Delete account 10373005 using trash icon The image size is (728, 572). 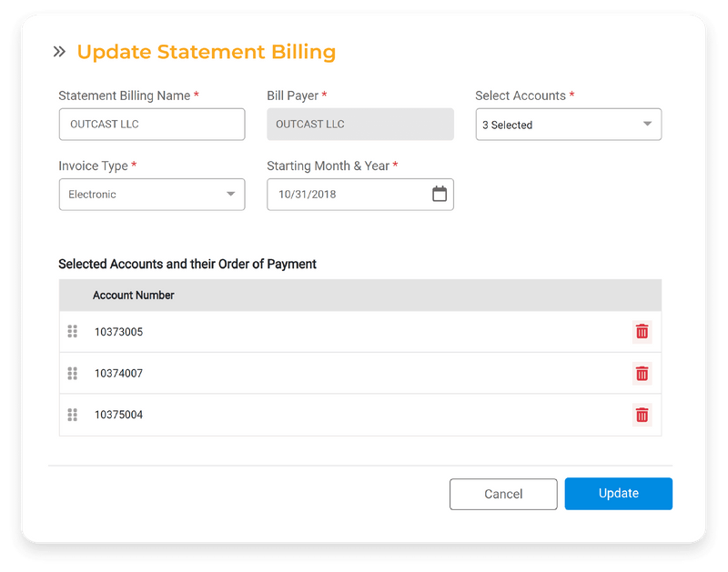[x=642, y=332]
